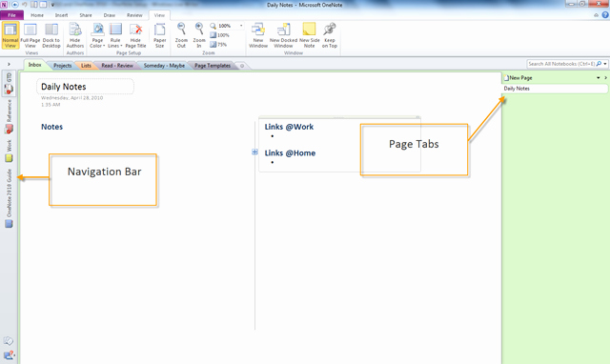Viewport: 610px width, 364px height.
Task: Click the Back arrow in title bar
Action: click(15, 5)
